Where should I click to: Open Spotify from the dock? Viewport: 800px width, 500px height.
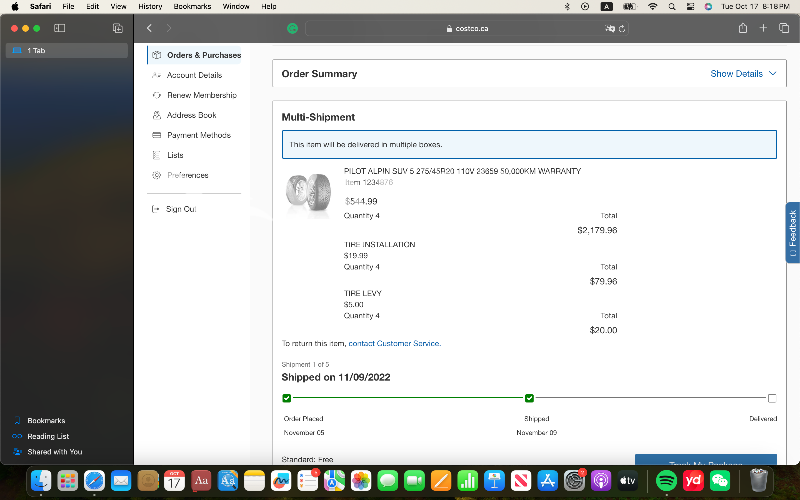[x=667, y=481]
